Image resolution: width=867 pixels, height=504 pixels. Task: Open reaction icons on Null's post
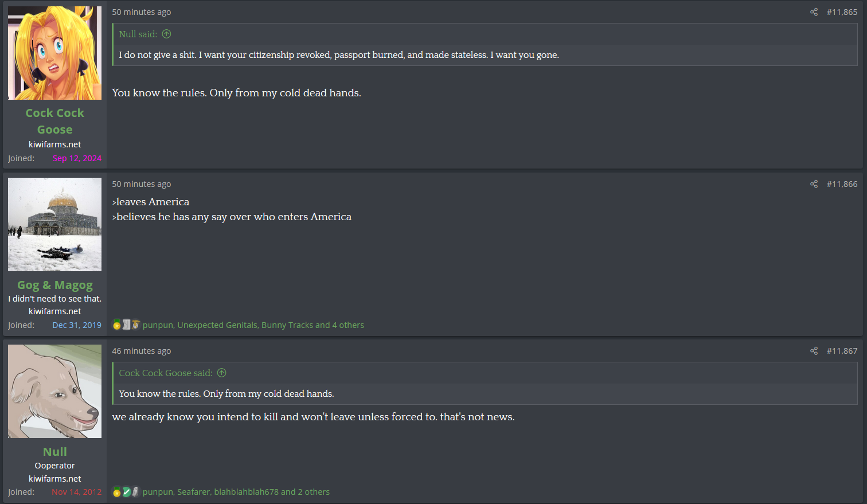[126, 492]
